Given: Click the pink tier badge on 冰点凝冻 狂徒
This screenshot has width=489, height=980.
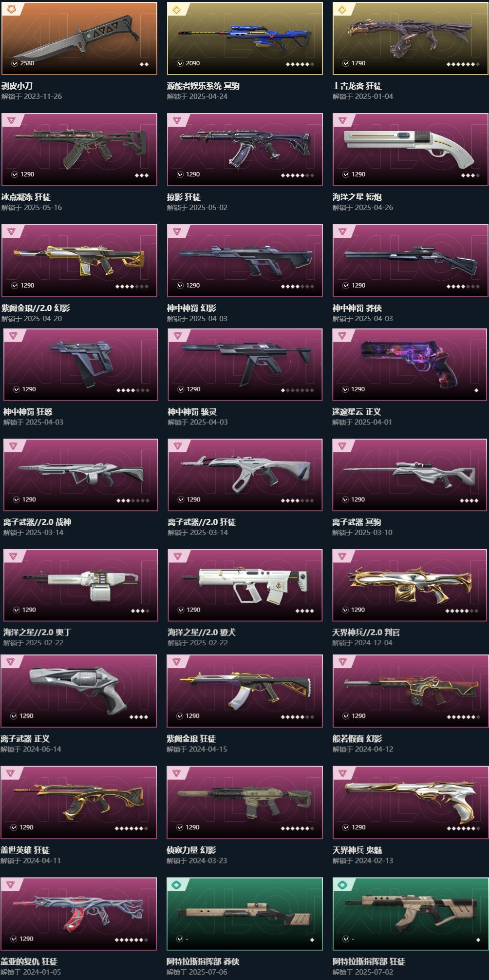Looking at the screenshot, I should 11,120.
